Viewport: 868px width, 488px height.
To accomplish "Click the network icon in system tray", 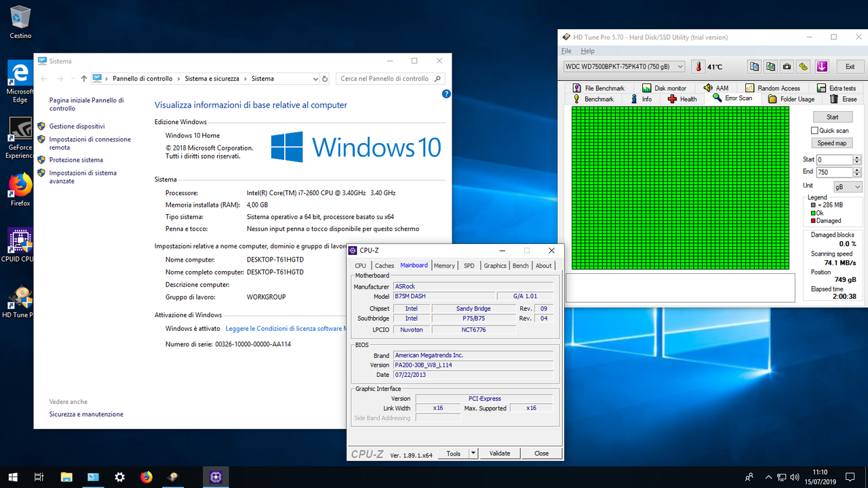I will [782, 477].
